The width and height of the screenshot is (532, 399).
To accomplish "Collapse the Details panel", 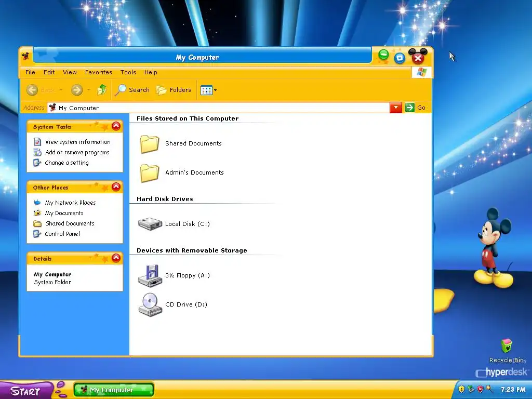I will (116, 258).
